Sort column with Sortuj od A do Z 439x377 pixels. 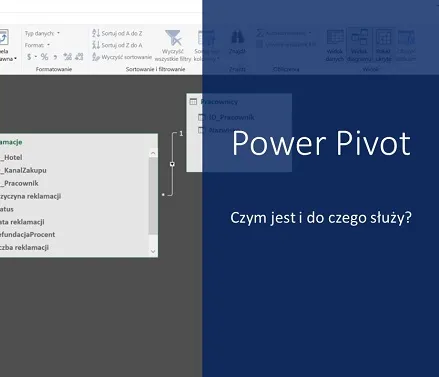117,33
